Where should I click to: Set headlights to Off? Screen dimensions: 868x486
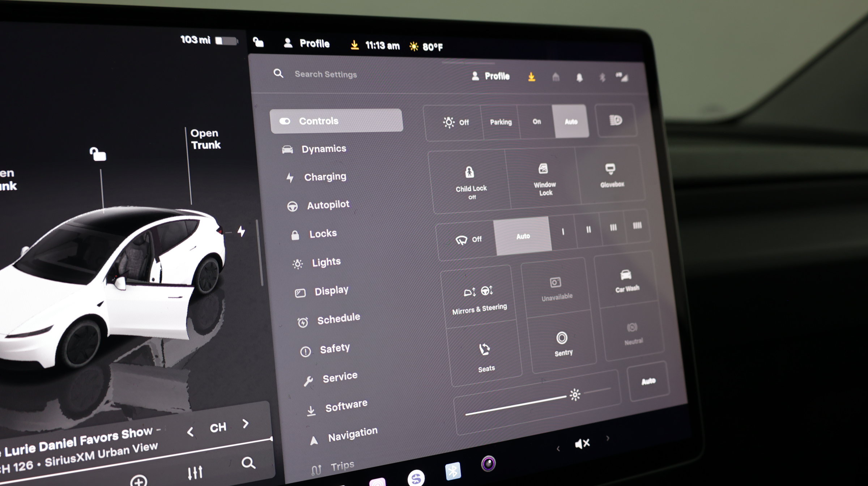[x=456, y=122]
